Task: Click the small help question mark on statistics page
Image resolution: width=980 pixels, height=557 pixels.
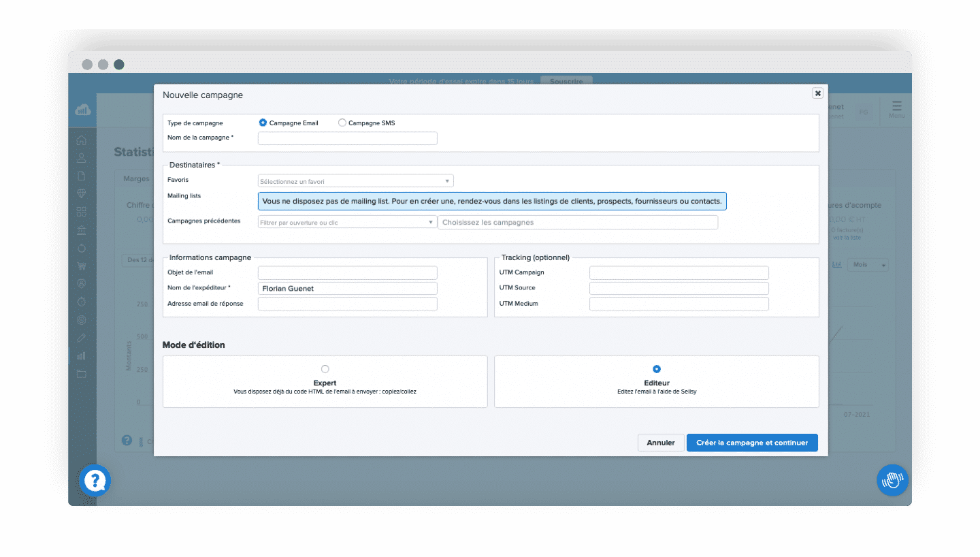Action: (x=127, y=441)
